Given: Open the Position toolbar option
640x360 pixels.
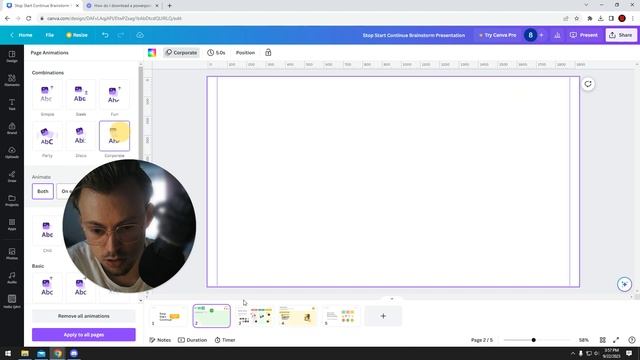Looking at the screenshot, I should tap(245, 53).
